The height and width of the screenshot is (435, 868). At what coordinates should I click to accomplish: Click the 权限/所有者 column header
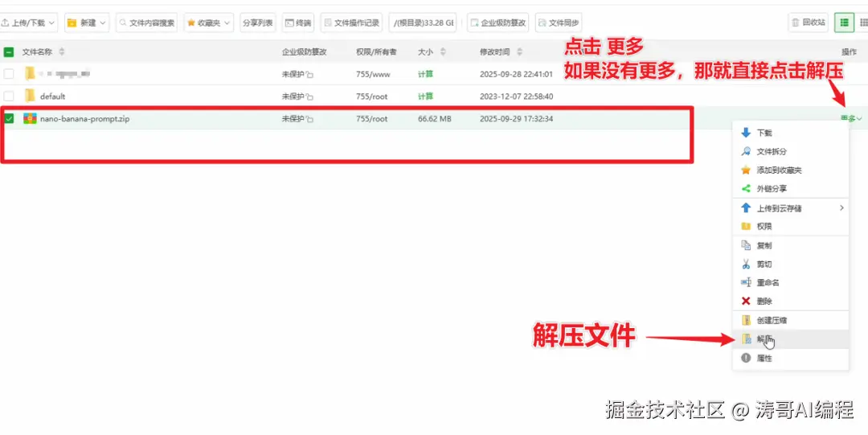[376, 52]
